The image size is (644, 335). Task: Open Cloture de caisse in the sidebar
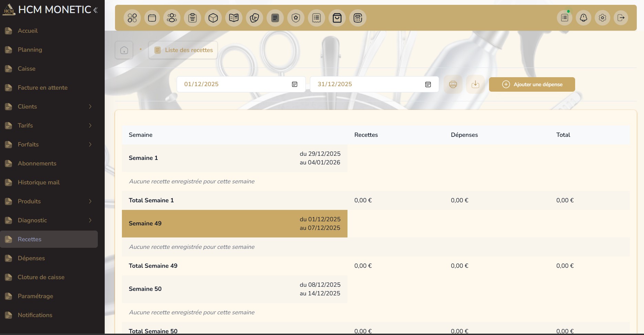coord(41,277)
